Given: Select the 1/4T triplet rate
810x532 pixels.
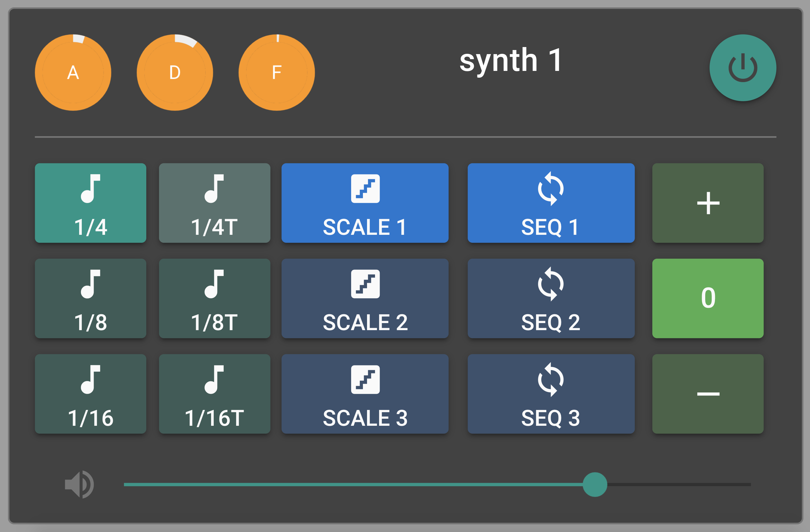Looking at the screenshot, I should click(x=214, y=203).
